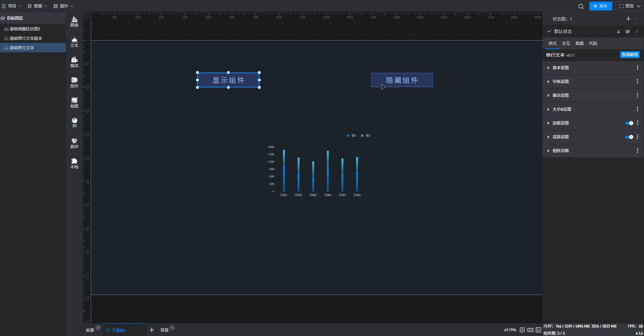Rename 默认状态 with the pencil icon
This screenshot has height=336, width=644.
coord(618,31)
